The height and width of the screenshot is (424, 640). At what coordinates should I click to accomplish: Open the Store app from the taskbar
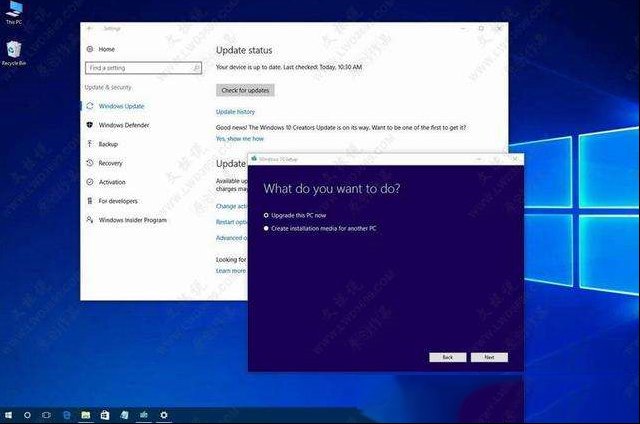tap(105, 415)
